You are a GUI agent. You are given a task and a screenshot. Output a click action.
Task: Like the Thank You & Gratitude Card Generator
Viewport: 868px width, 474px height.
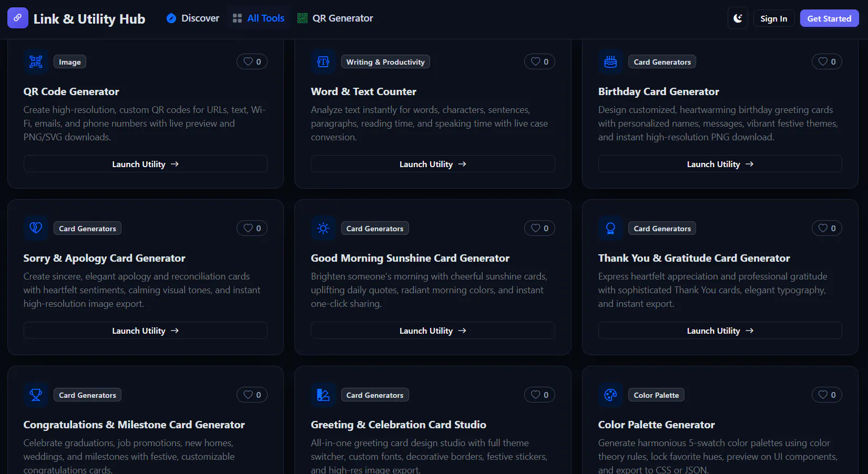[x=827, y=229]
